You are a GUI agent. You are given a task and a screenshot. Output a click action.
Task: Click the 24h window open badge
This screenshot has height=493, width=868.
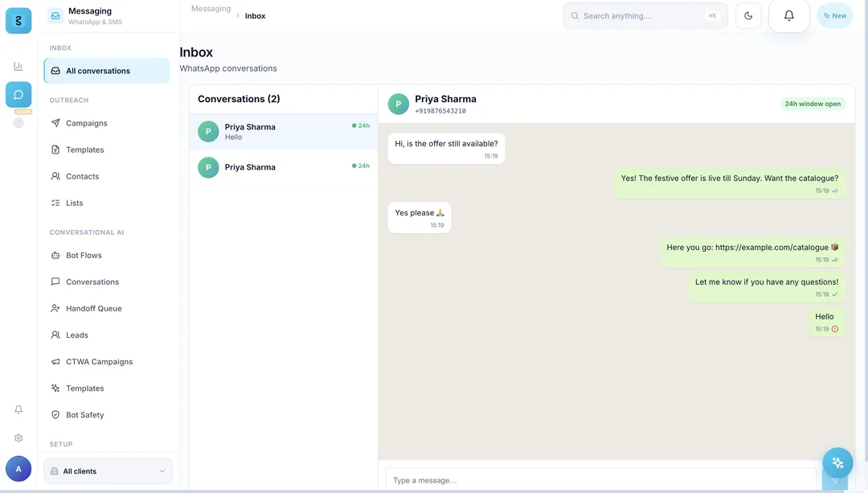coord(813,104)
